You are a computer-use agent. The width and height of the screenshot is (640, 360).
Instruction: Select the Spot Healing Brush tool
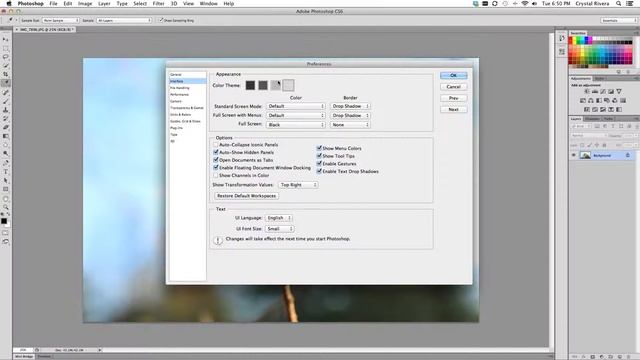pos(5,93)
